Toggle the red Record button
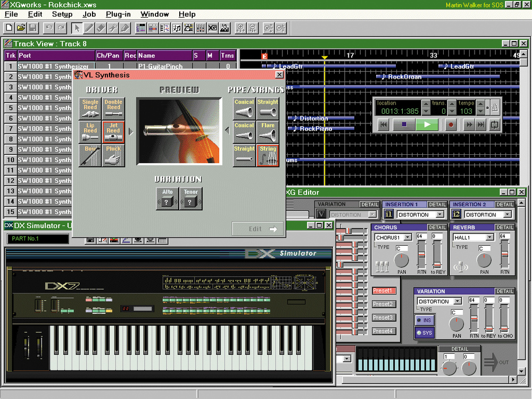 [451, 124]
